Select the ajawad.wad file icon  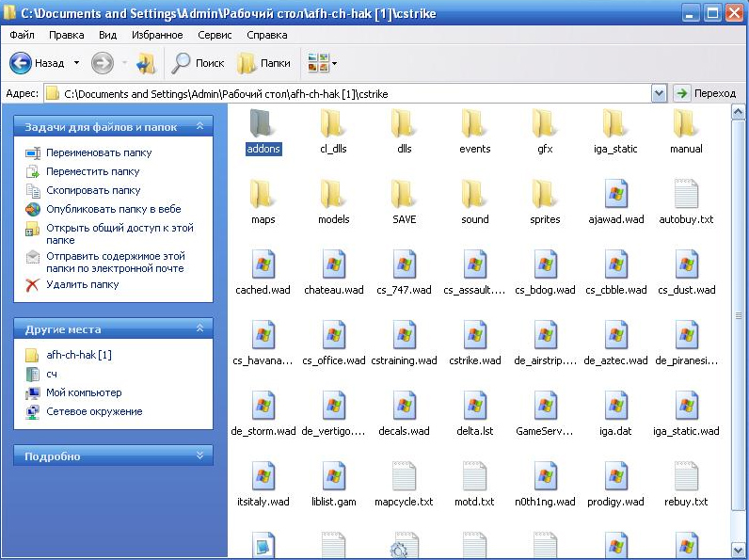[x=615, y=194]
